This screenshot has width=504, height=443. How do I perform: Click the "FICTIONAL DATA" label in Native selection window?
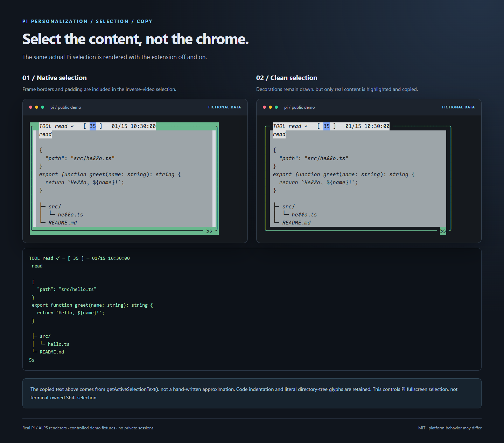225,107
